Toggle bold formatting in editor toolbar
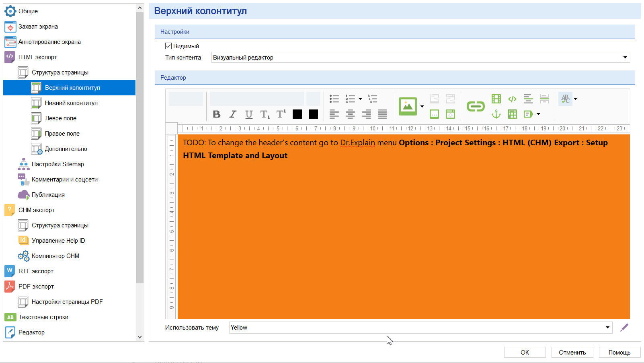The height and width of the screenshot is (363, 644). (x=217, y=114)
